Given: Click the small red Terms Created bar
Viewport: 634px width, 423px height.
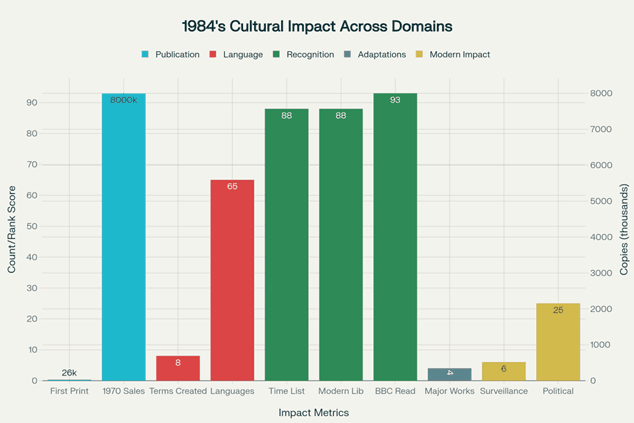Looking at the screenshot, I should tap(178, 368).
